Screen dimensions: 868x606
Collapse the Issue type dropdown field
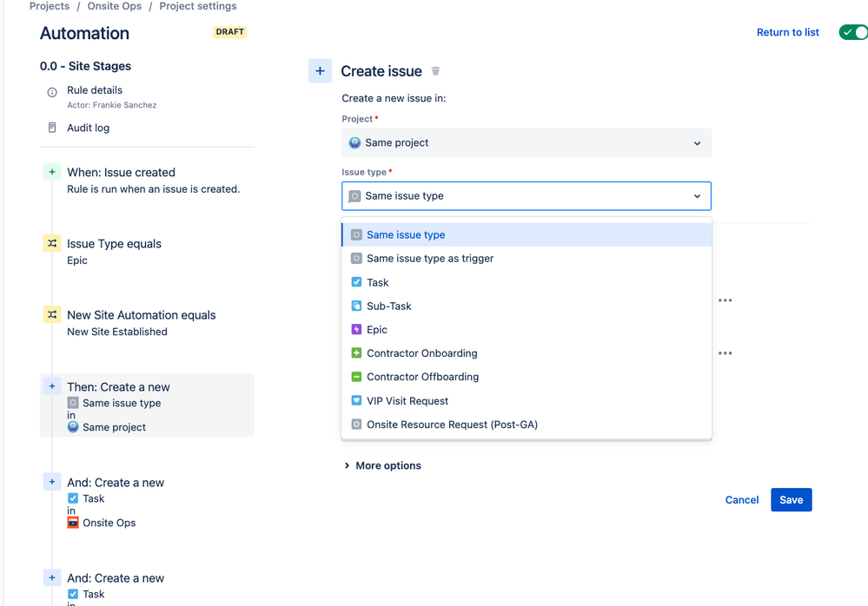[527, 195]
